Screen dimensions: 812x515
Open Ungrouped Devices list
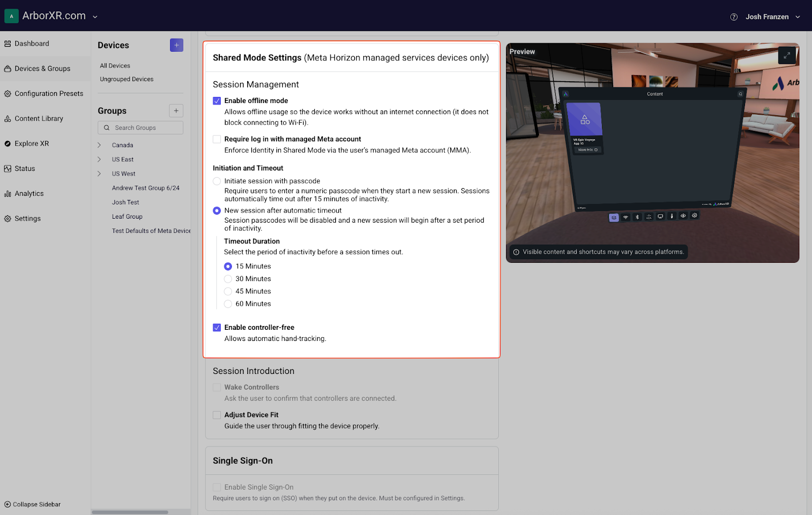pyautogui.click(x=127, y=79)
